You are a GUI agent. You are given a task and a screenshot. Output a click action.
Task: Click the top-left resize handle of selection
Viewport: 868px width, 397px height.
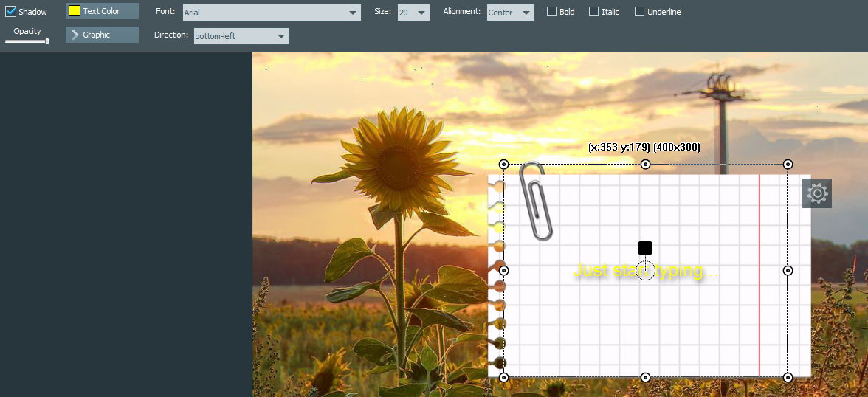(x=504, y=164)
